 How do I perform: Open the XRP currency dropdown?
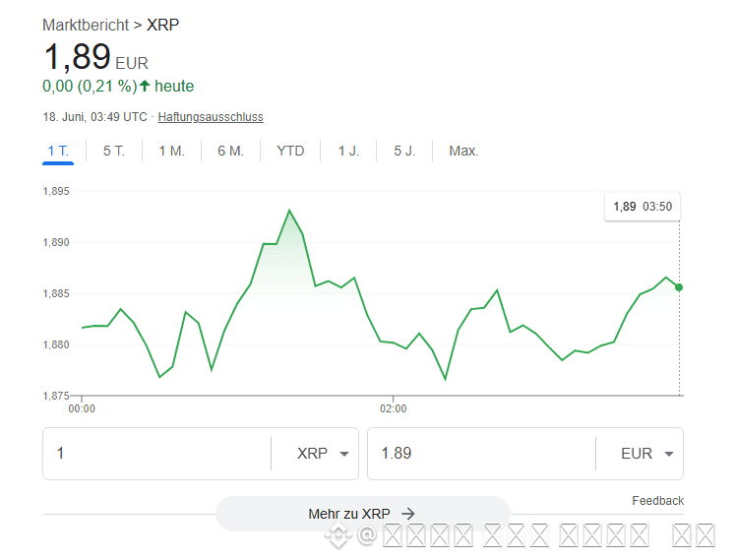click(x=323, y=454)
